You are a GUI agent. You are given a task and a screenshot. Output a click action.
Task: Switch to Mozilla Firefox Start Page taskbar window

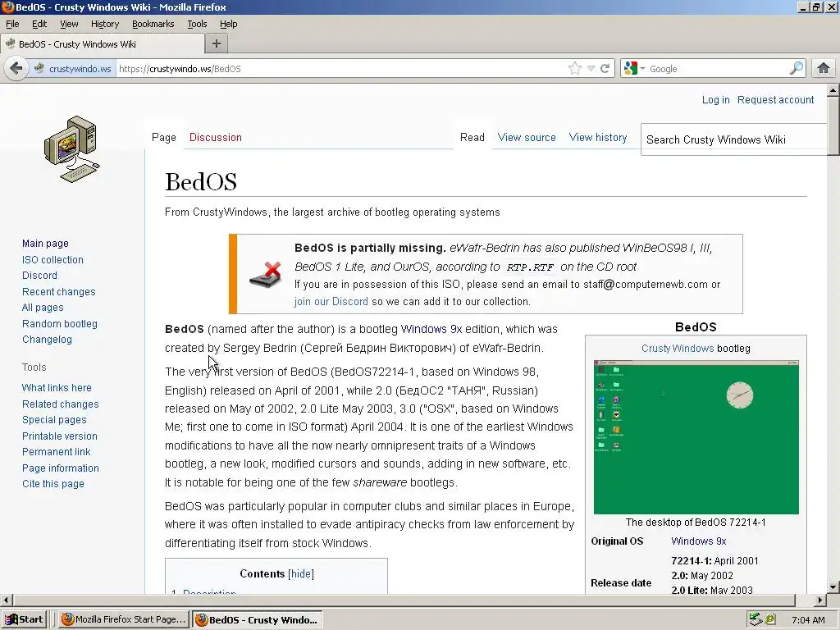click(123, 619)
